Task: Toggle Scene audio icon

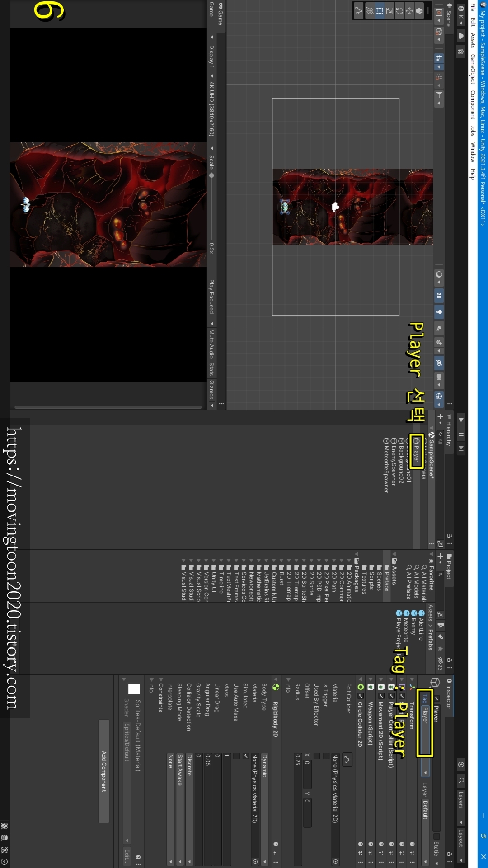Action: [x=439, y=329]
